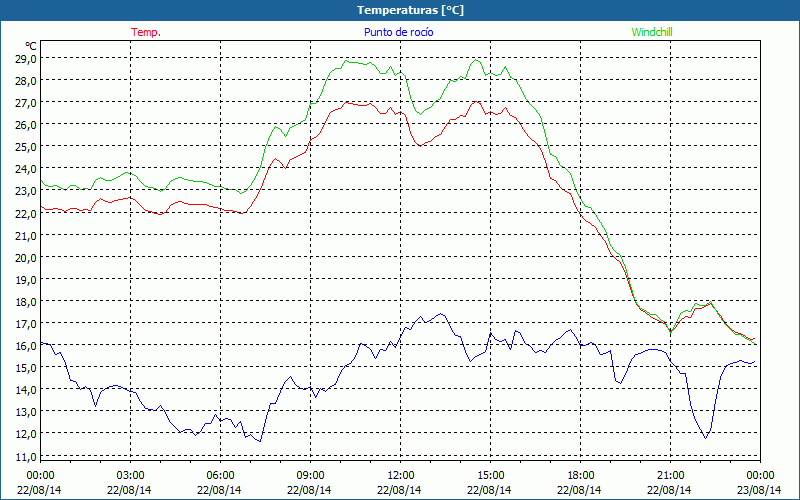Viewport: 800px width, 500px height.
Task: Click the 24,0 y-axis label
Action: coord(26,168)
